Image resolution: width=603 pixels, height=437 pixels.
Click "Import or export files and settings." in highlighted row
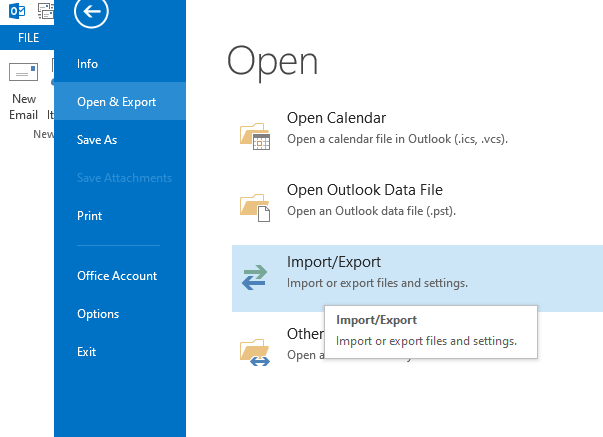pyautogui.click(x=377, y=283)
